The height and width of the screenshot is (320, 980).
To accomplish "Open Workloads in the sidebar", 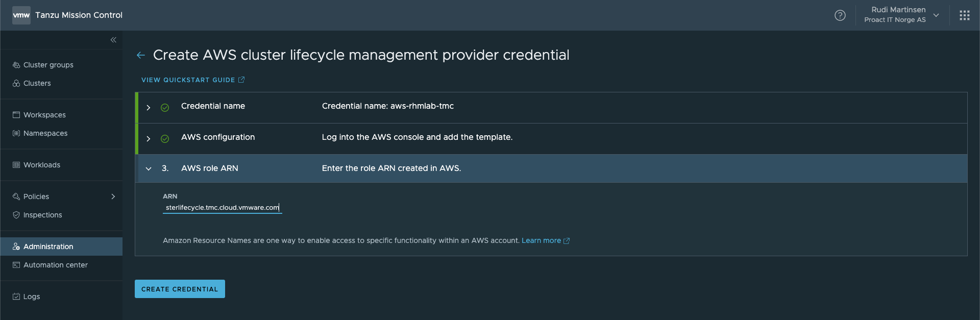I will click(x=42, y=165).
